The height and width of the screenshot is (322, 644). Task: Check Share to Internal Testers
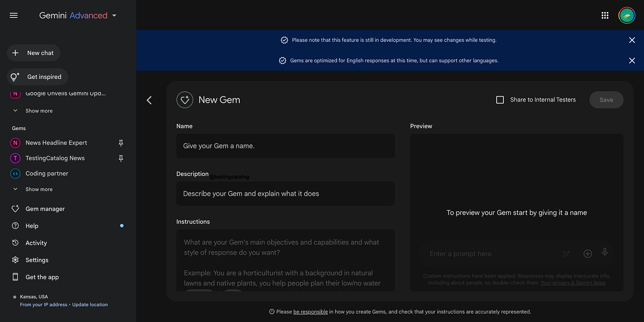click(x=500, y=100)
